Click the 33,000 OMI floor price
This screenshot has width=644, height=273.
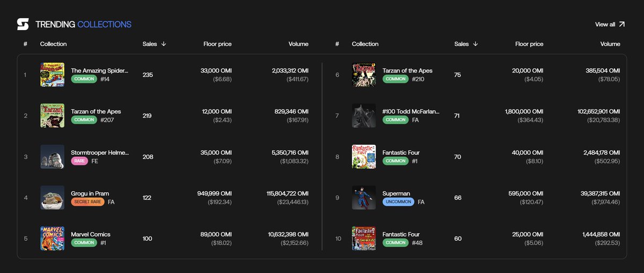216,70
